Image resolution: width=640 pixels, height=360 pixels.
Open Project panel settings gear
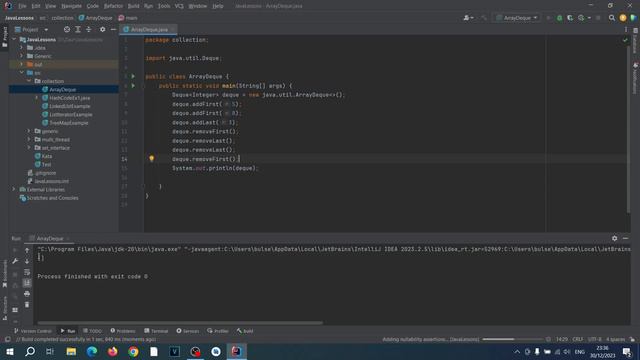(x=102, y=29)
